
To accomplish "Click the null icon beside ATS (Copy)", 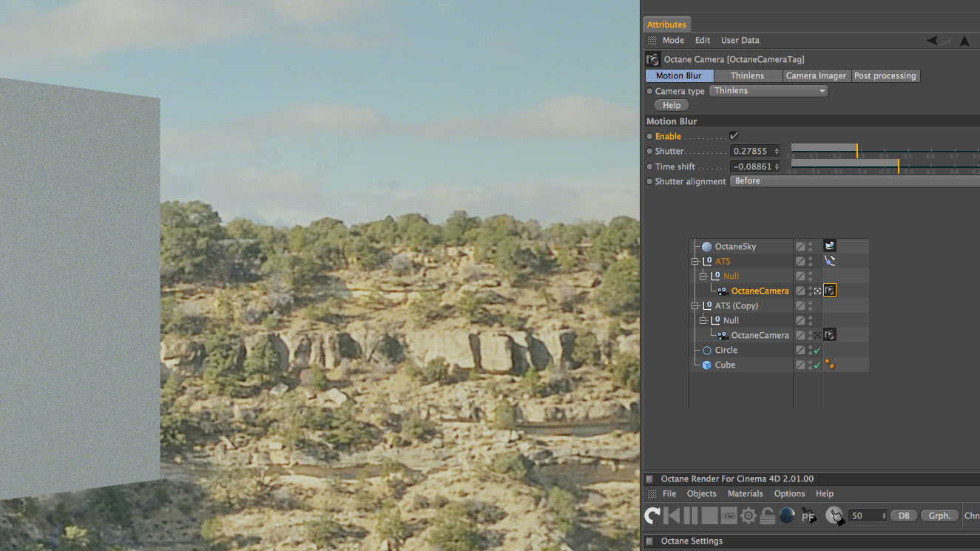I will (x=706, y=305).
